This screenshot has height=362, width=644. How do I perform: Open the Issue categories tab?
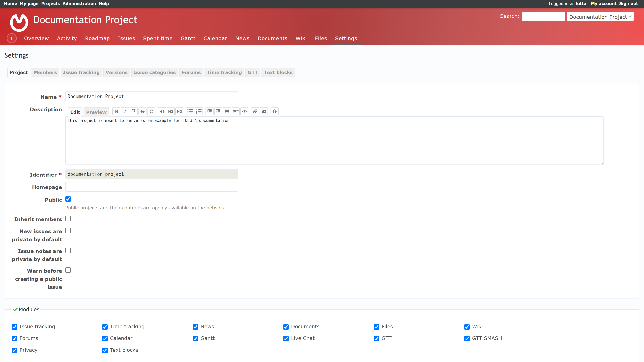point(155,72)
